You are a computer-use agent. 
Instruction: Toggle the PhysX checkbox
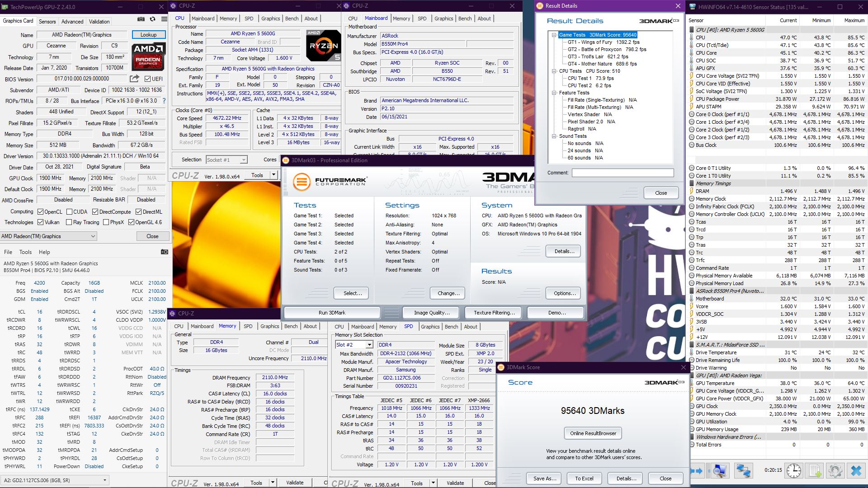click(x=106, y=222)
